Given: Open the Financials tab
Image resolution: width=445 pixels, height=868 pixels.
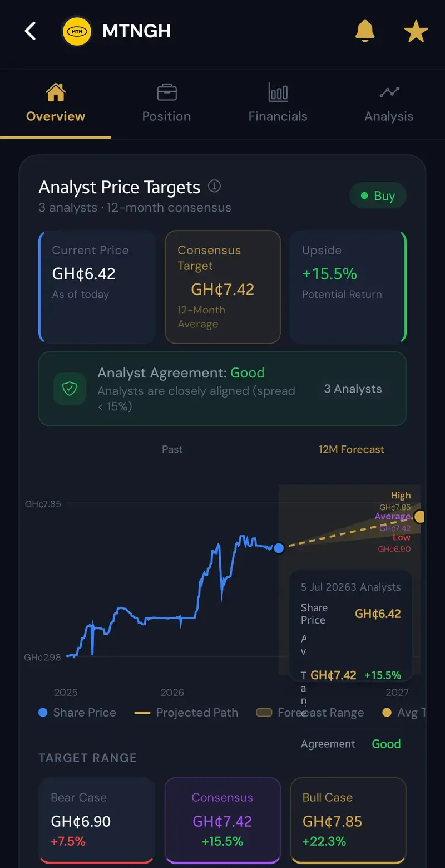Looking at the screenshot, I should (278, 104).
